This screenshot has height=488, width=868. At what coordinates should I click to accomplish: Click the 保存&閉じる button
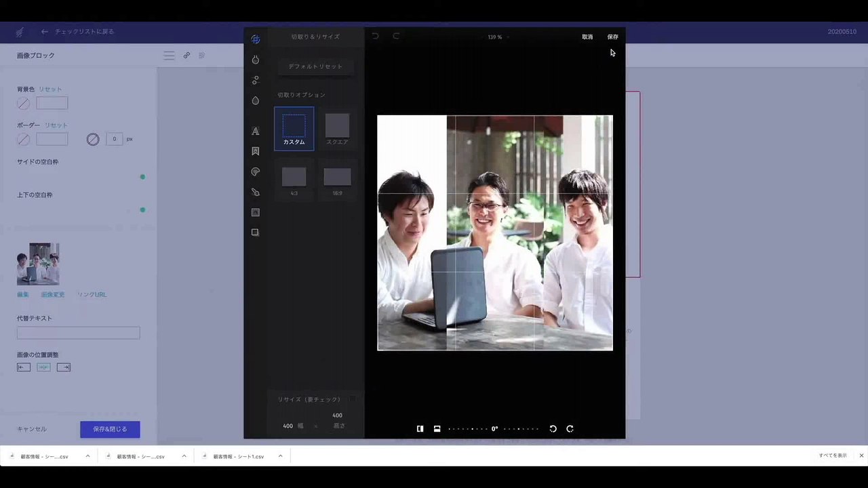[110, 429]
